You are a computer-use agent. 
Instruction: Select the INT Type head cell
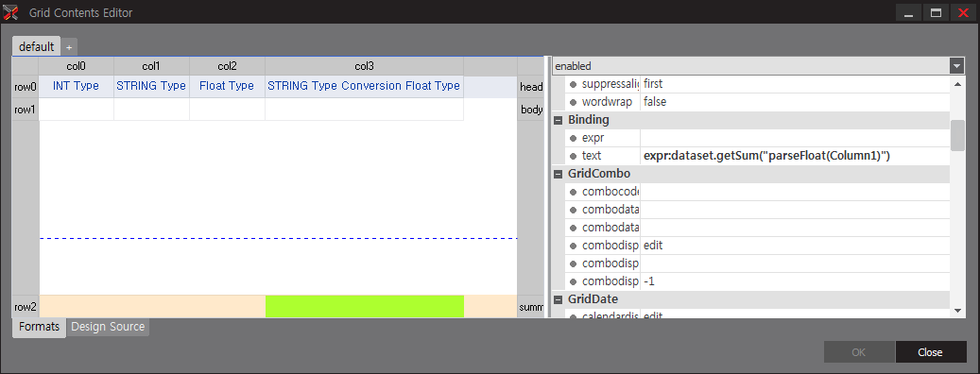77,86
